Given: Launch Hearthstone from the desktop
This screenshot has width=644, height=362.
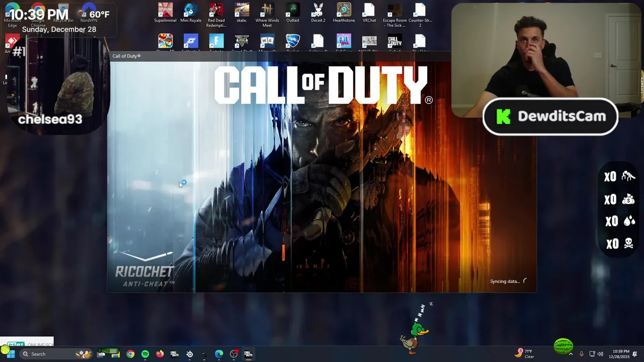Looking at the screenshot, I should (x=344, y=14).
